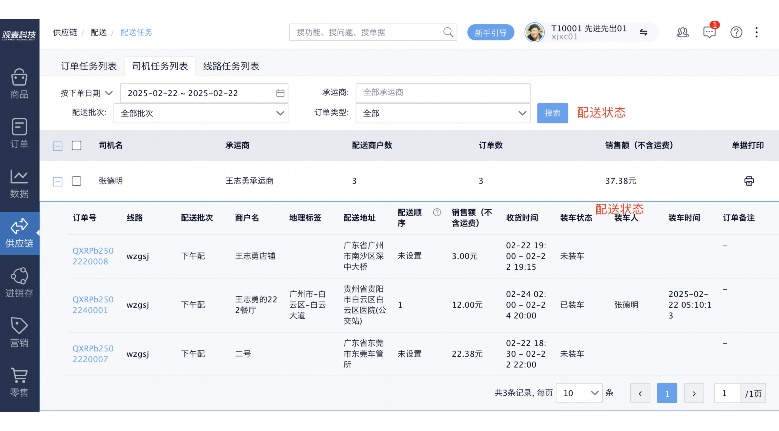Image resolution: width=779 pixels, height=431 pixels.
Task: Open the 进销存 sidebar section
Action: coord(19,283)
